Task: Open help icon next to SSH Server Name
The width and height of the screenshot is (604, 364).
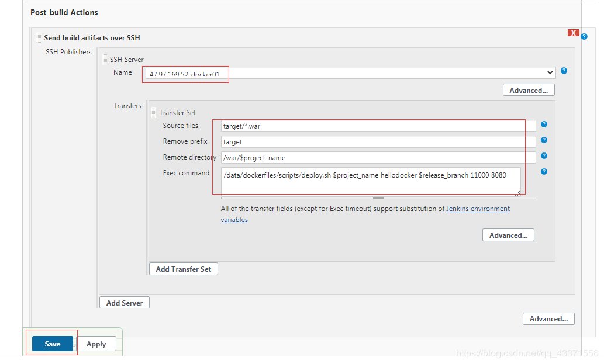Action: pyautogui.click(x=564, y=71)
